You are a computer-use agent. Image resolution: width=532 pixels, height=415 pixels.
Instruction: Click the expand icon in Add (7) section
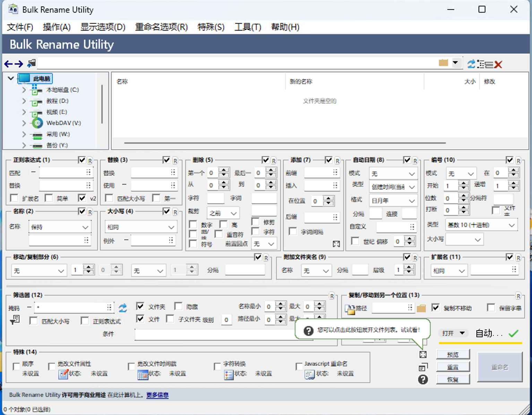(336, 244)
